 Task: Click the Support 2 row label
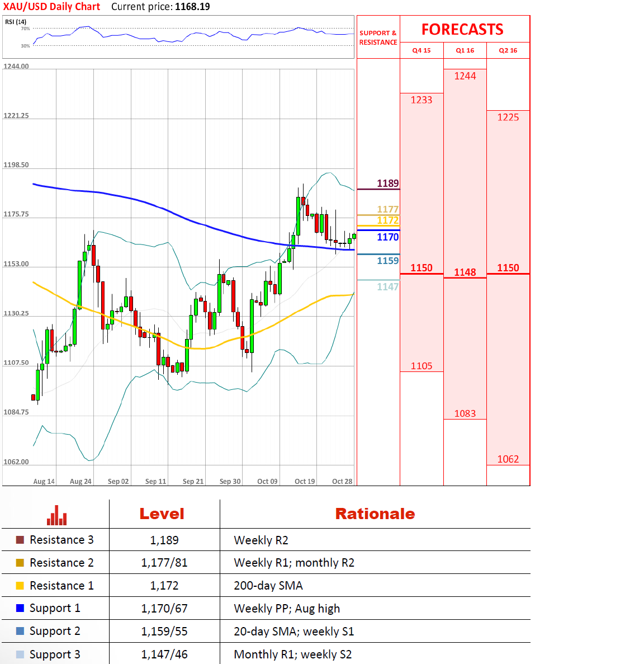pyautogui.click(x=55, y=632)
